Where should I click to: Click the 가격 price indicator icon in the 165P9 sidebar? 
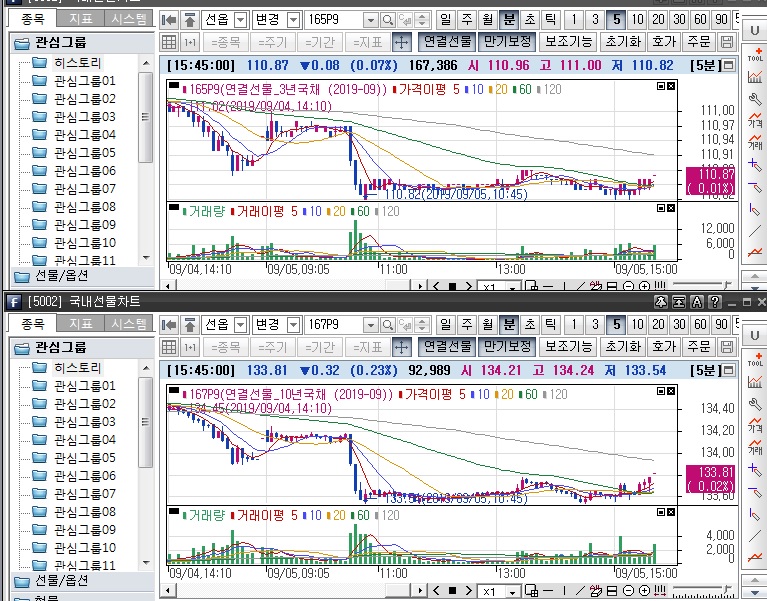pyautogui.click(x=755, y=120)
